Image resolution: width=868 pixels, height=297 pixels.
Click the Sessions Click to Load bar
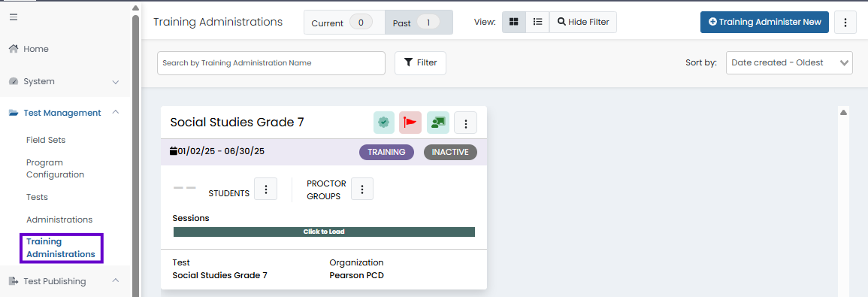click(x=324, y=232)
